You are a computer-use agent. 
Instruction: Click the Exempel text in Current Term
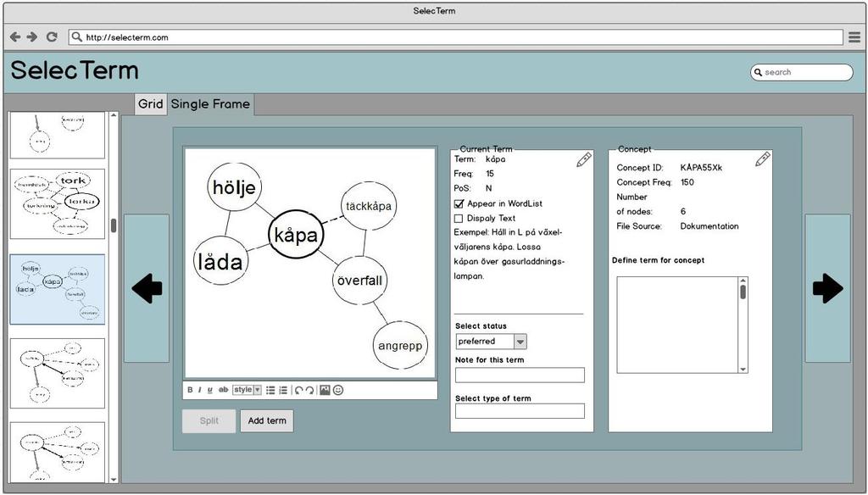tap(509, 254)
